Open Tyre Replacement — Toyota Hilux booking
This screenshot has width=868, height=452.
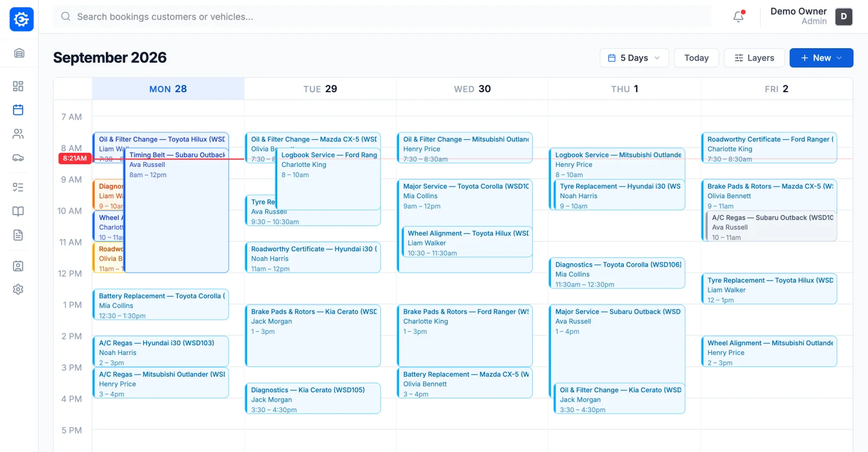click(x=769, y=289)
